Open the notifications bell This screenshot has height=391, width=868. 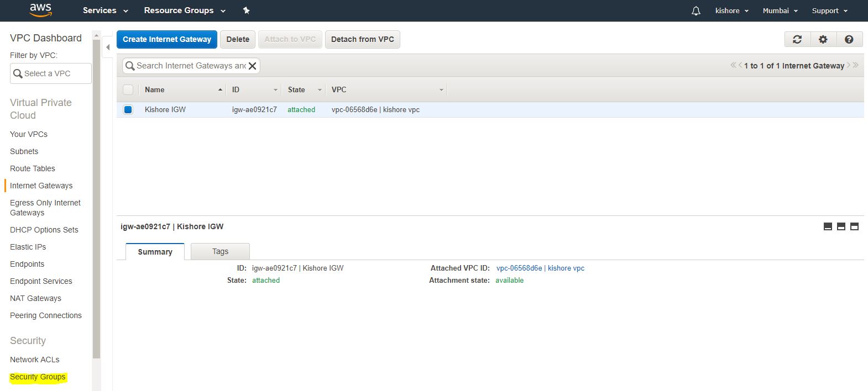point(696,11)
